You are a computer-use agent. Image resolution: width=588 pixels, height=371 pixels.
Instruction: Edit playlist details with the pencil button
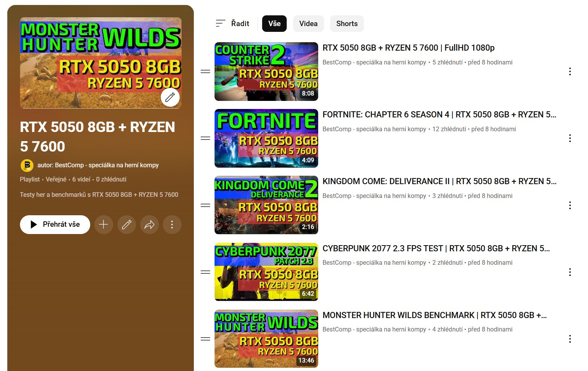pyautogui.click(x=126, y=224)
